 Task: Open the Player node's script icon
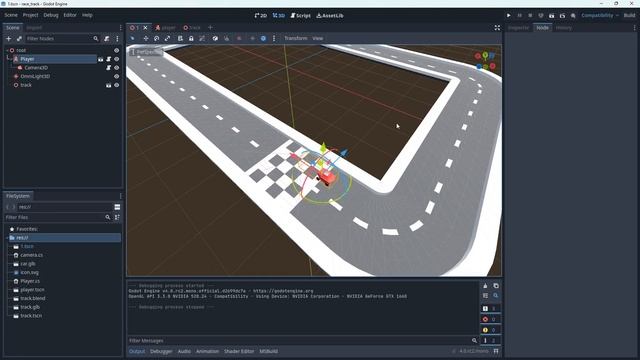109,59
